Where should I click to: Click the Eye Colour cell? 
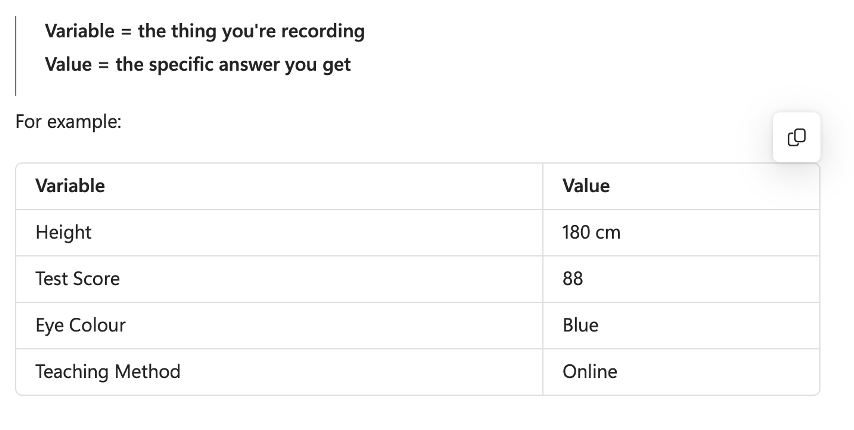[279, 325]
